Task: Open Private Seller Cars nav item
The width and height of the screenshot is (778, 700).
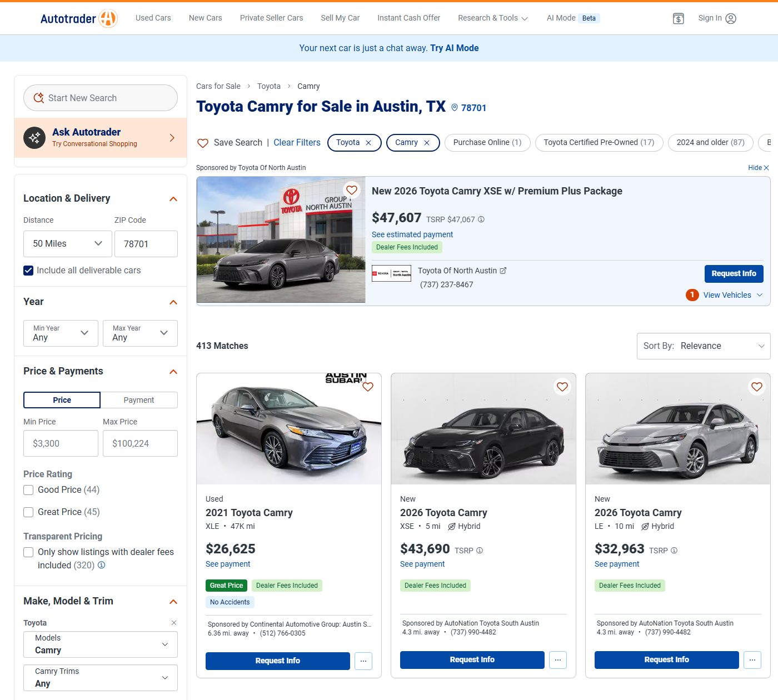Action: coord(272,18)
